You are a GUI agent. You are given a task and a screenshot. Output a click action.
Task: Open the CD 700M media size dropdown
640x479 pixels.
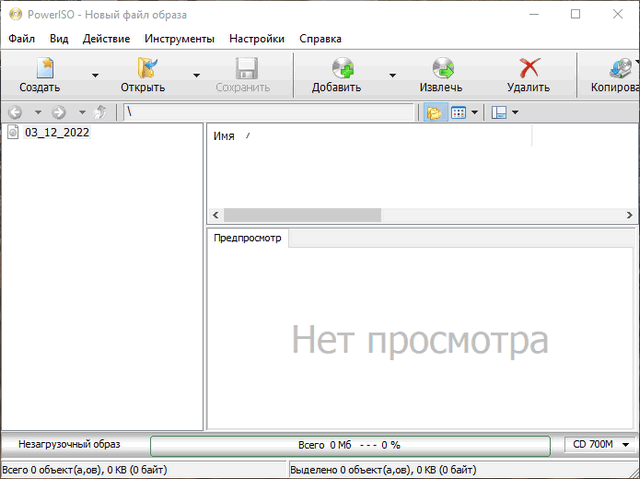[x=601, y=444]
